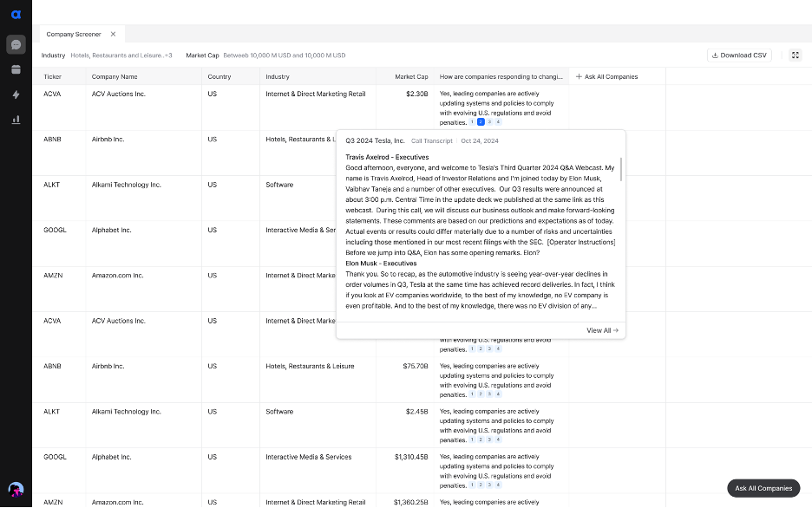Click 'Travis Axelrod - Executives' in the popup
812x508 pixels.
tap(387, 157)
